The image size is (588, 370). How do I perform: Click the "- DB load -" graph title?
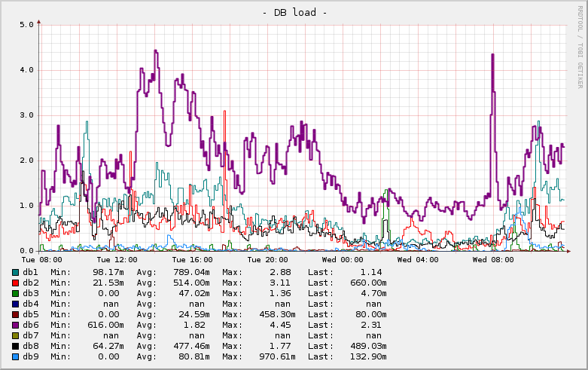pyautogui.click(x=294, y=12)
